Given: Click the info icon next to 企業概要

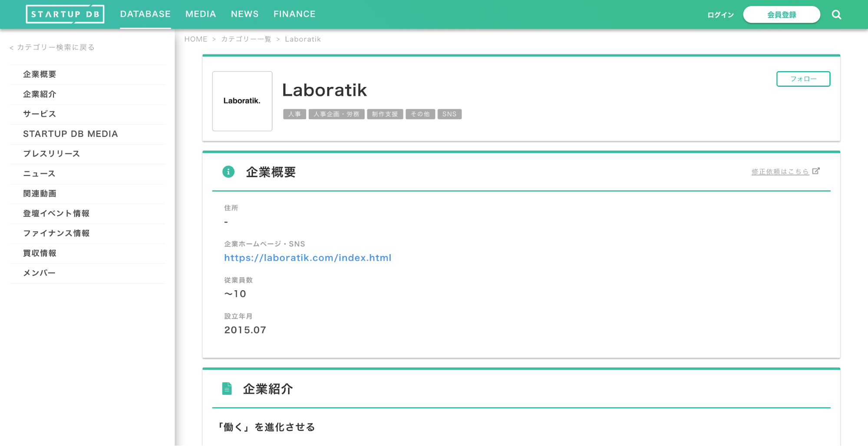Looking at the screenshot, I should tap(228, 172).
